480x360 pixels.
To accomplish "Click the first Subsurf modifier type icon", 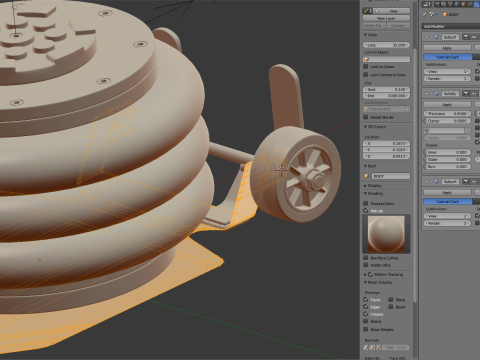I will coord(436,37).
